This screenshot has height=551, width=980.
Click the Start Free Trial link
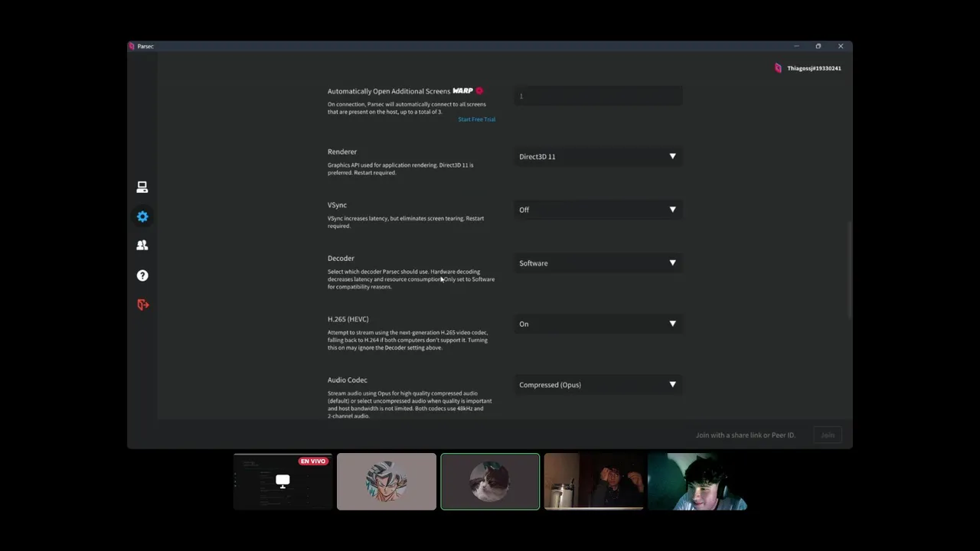click(476, 119)
